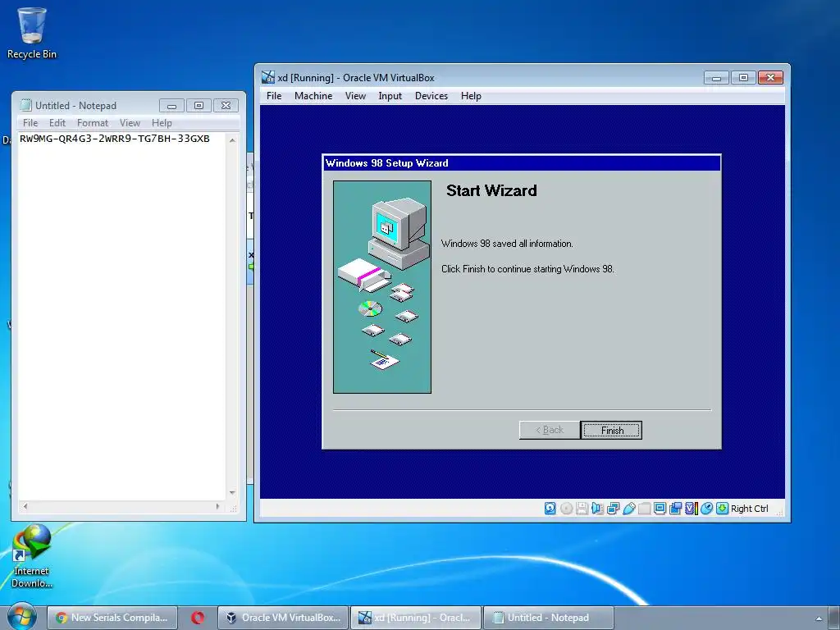Minimize the VirtualBox xd window
The image size is (840, 630).
coord(716,78)
